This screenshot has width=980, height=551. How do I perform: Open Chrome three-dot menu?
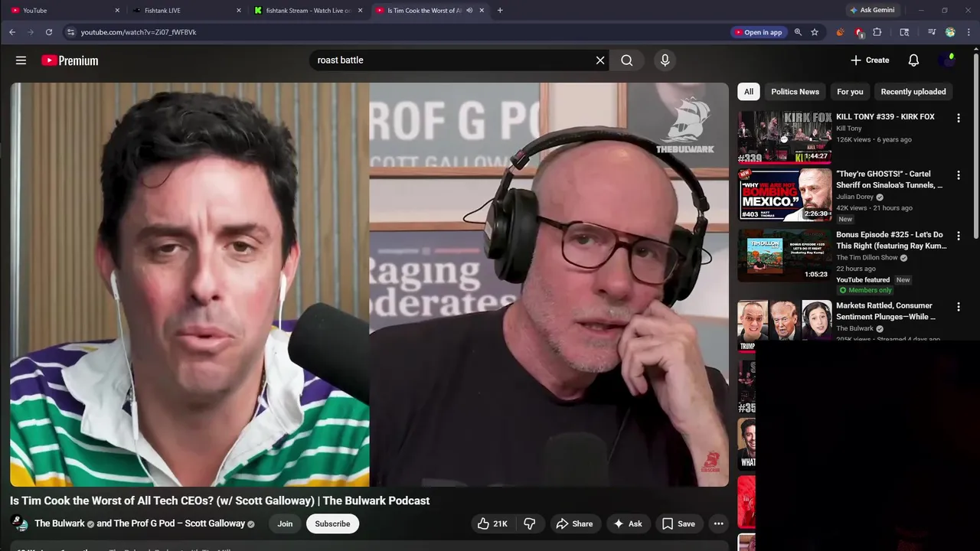(969, 32)
